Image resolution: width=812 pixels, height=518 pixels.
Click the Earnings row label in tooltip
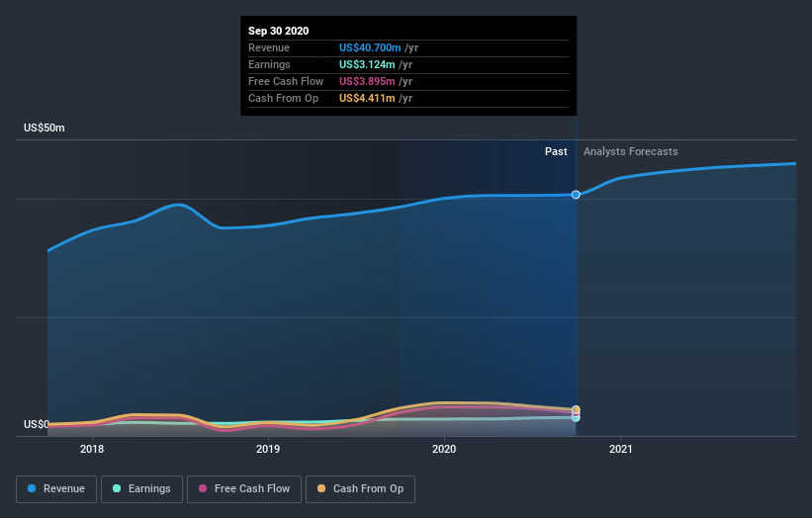[269, 64]
